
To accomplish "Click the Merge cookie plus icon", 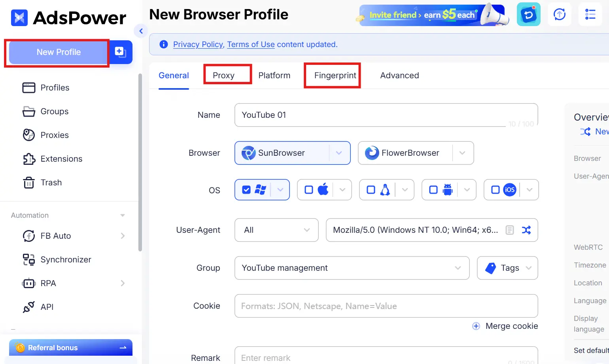I will (x=476, y=326).
